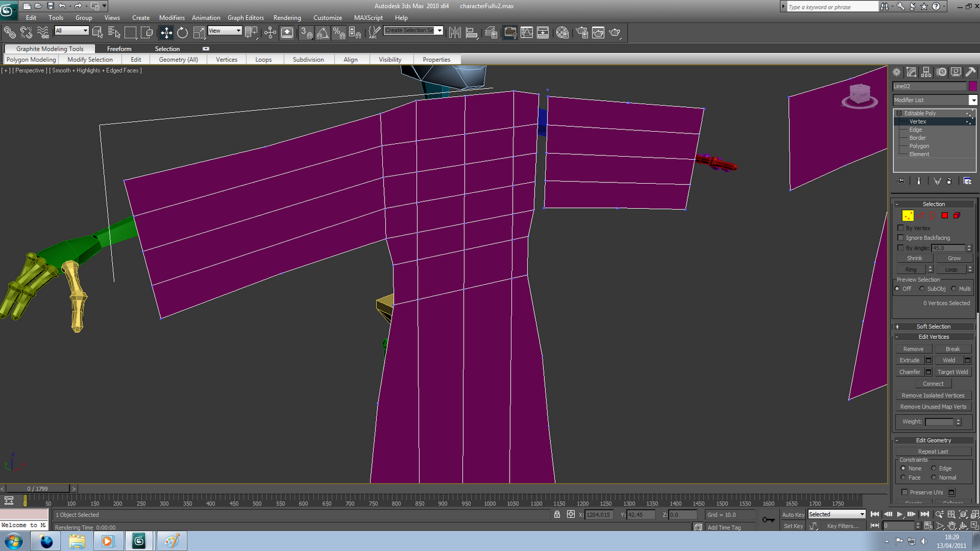Click the Mirror tool icon

(x=456, y=32)
